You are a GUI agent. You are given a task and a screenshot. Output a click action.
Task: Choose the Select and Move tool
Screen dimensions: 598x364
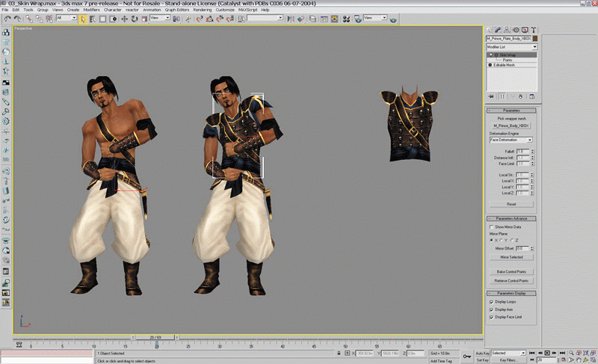click(124, 19)
